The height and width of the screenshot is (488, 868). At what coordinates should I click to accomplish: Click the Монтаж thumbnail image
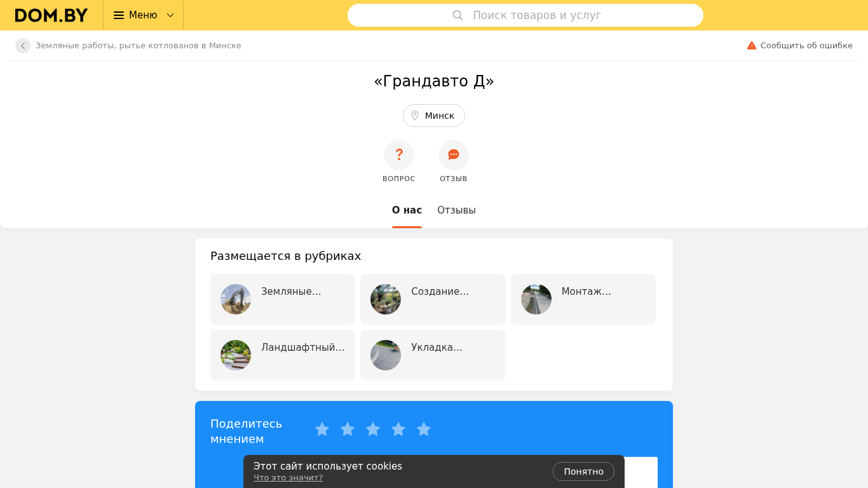(536, 299)
